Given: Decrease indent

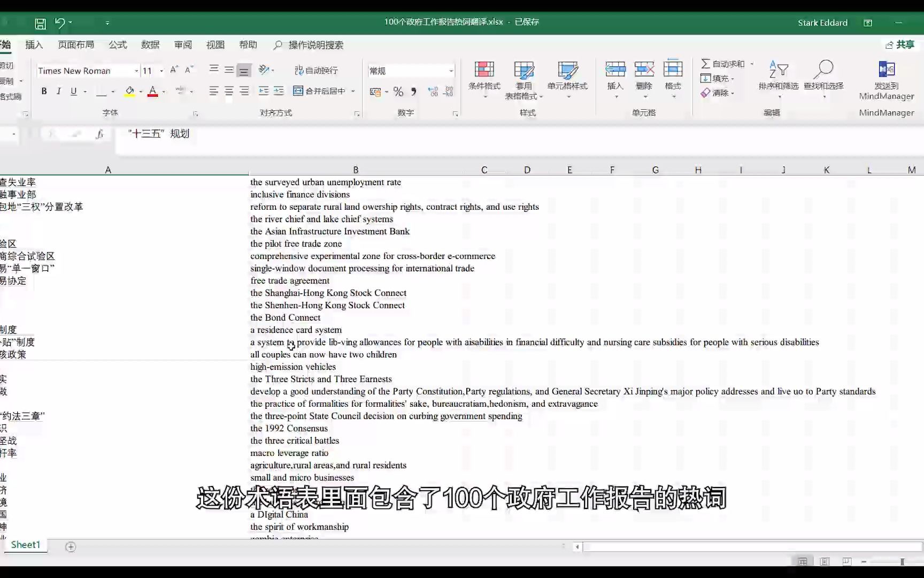Looking at the screenshot, I should pos(264,91).
